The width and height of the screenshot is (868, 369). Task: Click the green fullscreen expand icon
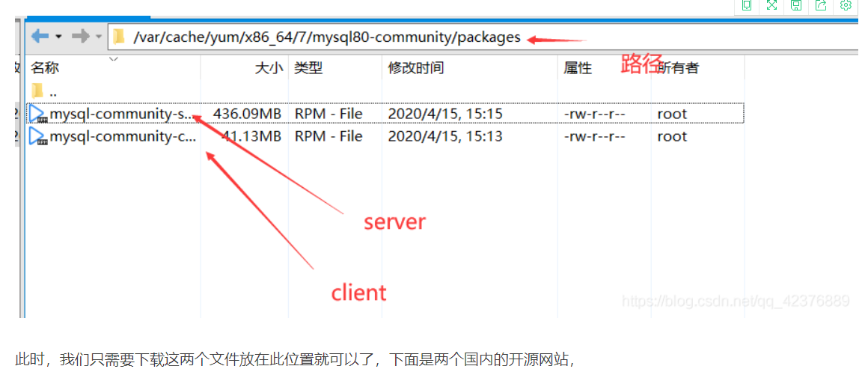[771, 5]
